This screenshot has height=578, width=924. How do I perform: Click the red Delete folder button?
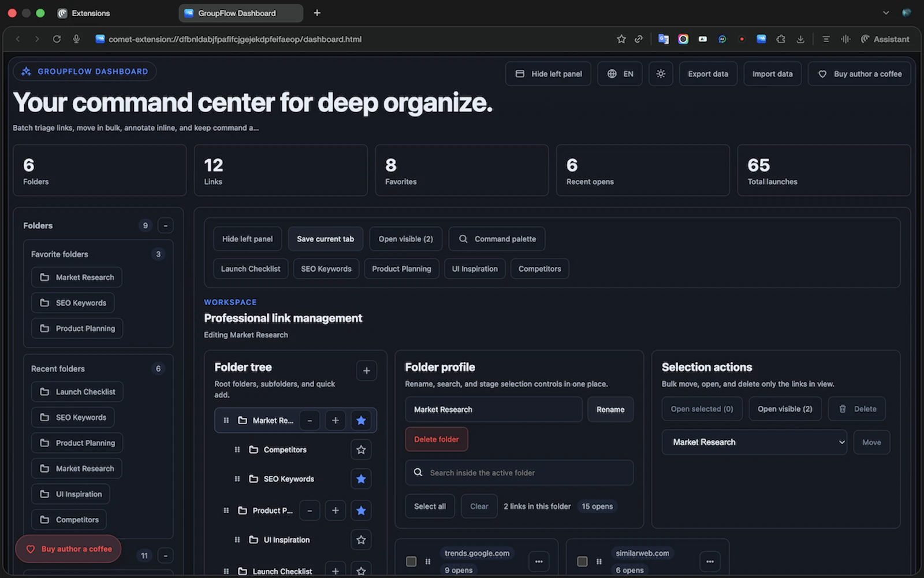(x=436, y=439)
